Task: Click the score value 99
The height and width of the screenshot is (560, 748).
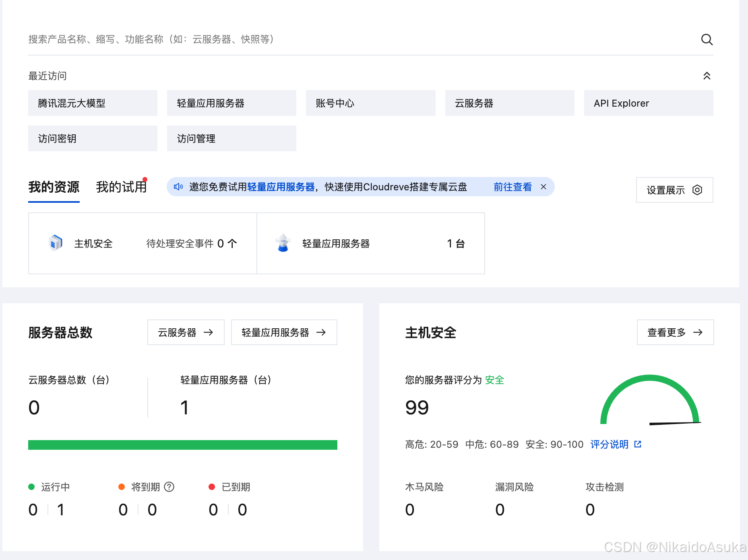Action: point(417,408)
